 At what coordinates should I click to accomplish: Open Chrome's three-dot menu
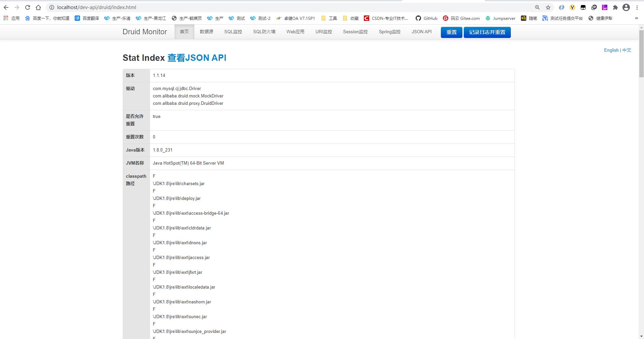click(637, 7)
